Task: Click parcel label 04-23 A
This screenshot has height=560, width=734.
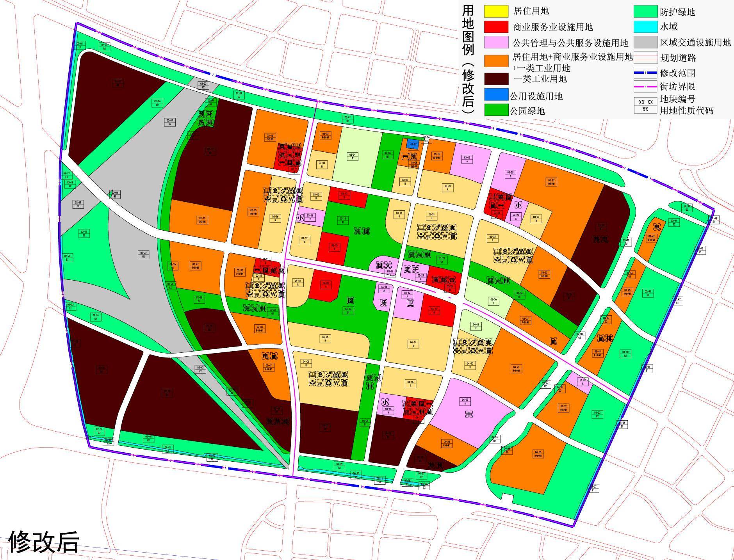Action: (x=465, y=402)
